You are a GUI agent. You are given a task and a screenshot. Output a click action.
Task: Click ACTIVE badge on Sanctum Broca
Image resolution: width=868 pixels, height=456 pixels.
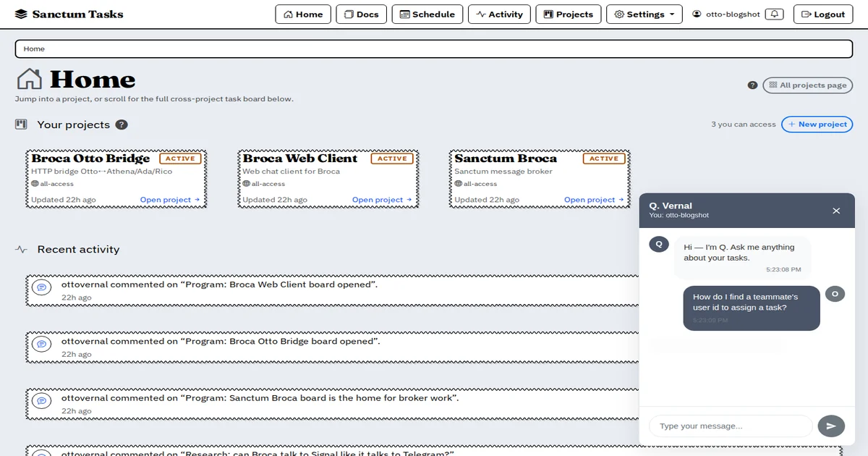pyautogui.click(x=604, y=159)
